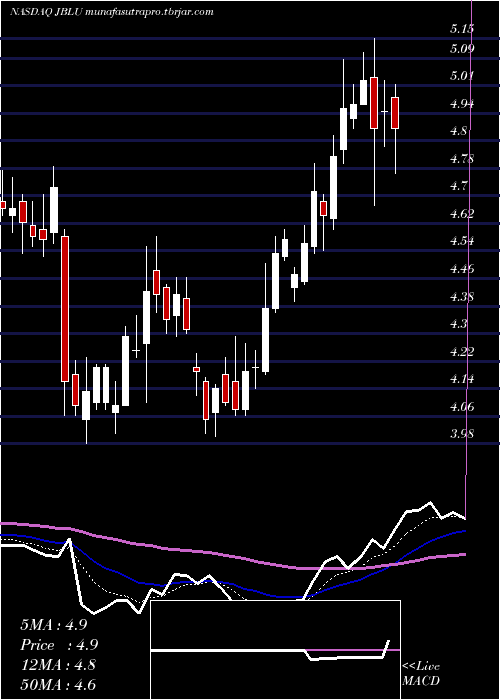
Task: Click the 4.46 price axis label
Action: [x=462, y=269]
